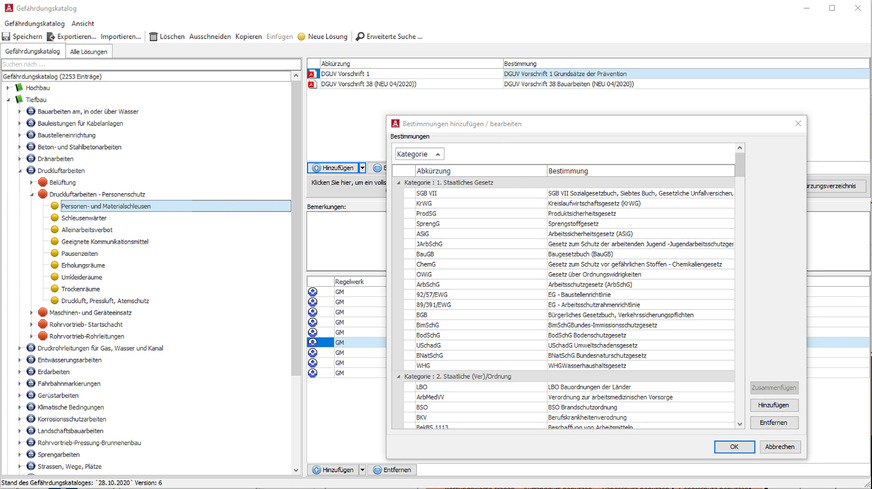Click the green Hochbau book icon
This screenshot has width=872, height=489.
[19, 88]
